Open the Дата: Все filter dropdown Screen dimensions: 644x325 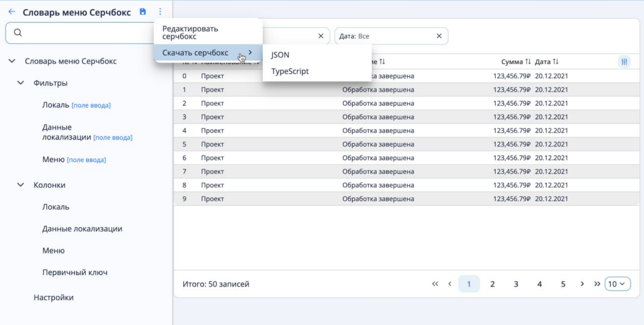point(391,36)
